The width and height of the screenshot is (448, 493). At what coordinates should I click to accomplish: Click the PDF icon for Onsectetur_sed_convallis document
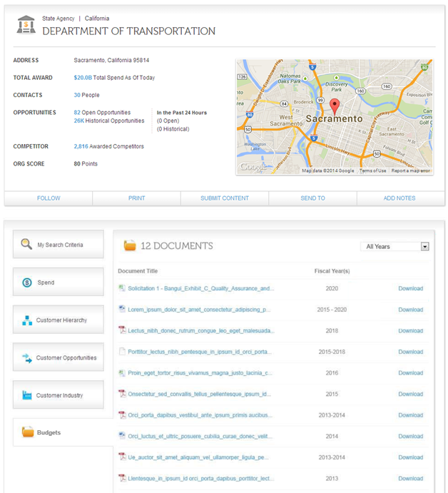click(122, 394)
